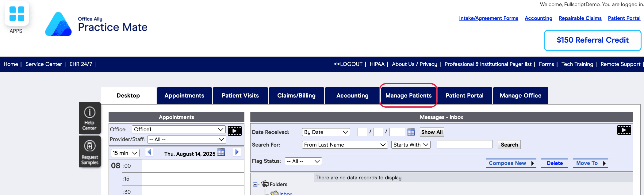Play the Appointments tutorial video icon
Image resolution: width=644 pixels, height=195 pixels.
point(235,131)
